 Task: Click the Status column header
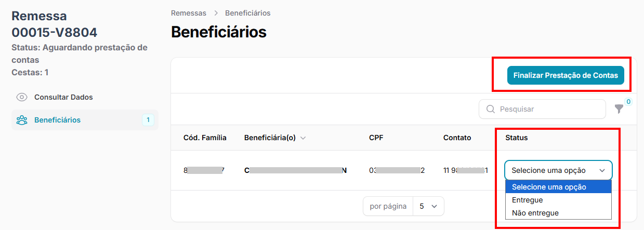point(516,138)
